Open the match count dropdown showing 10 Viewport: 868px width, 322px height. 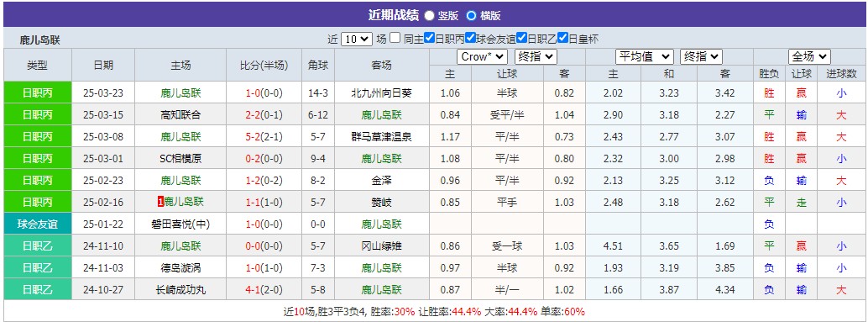pos(357,40)
